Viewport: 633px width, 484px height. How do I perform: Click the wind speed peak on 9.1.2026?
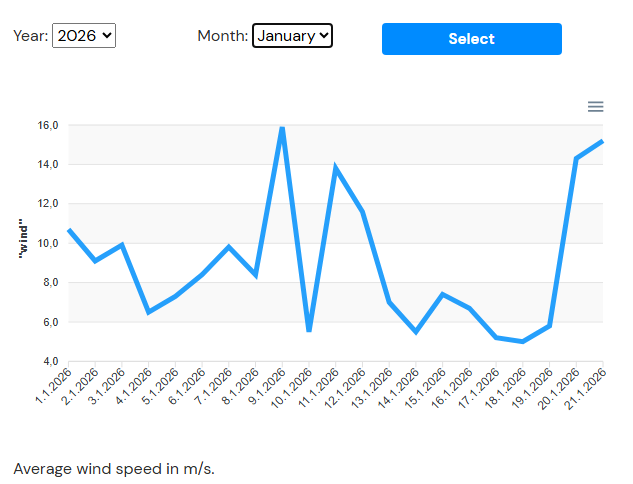[x=282, y=128]
